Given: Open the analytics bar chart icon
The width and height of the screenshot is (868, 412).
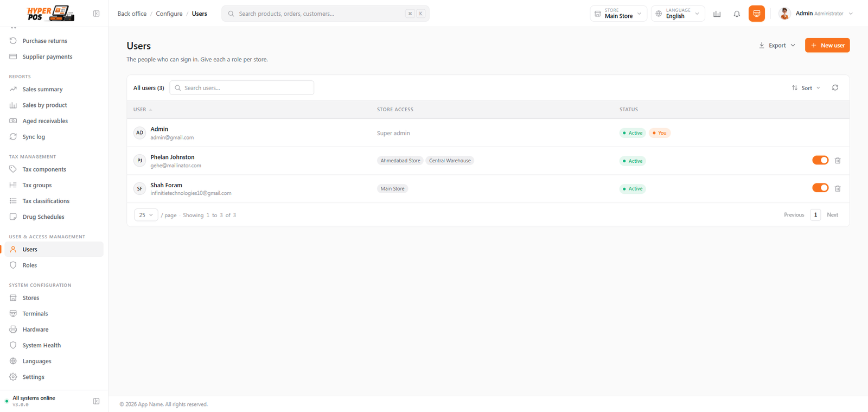Looking at the screenshot, I should [717, 14].
